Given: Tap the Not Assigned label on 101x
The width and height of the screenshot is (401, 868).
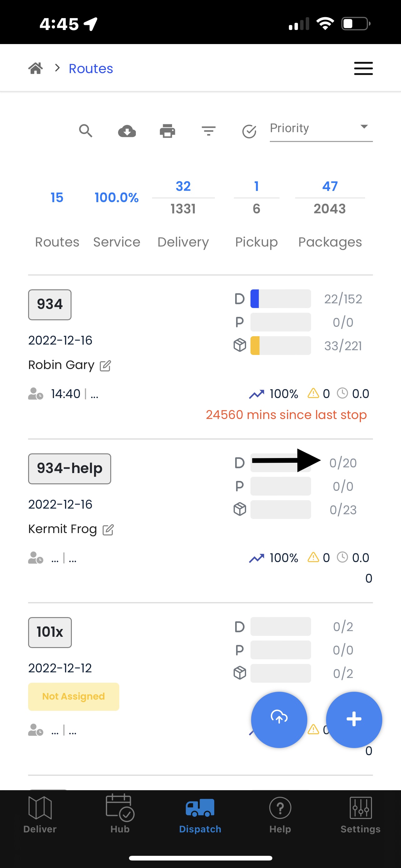Looking at the screenshot, I should [74, 696].
